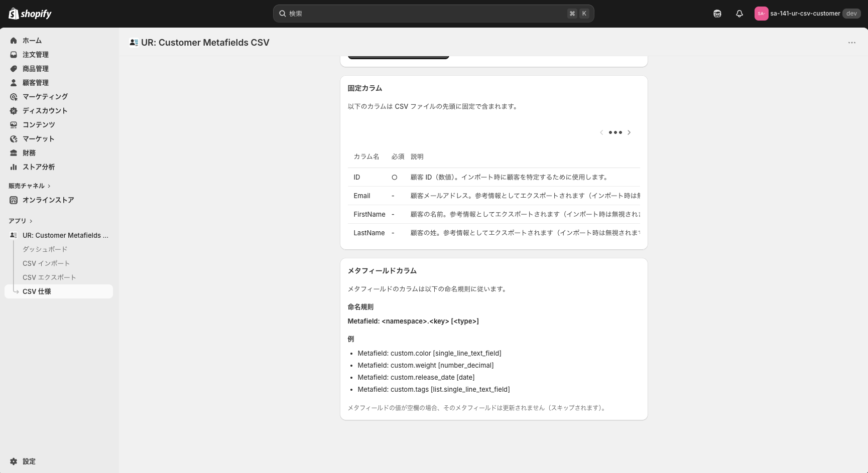The width and height of the screenshot is (868, 473).
Task: Click 'Metafield: <namespace>.<key> [<type>]' text
Action: [413, 322]
